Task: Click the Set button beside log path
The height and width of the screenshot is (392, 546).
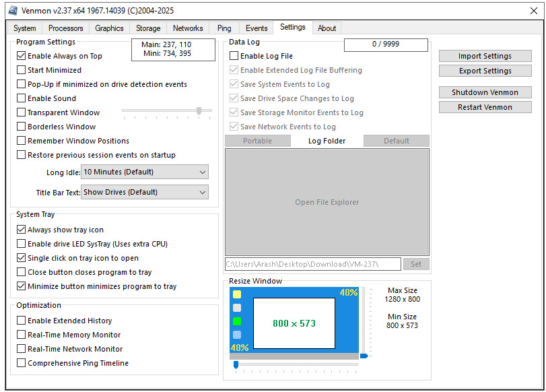Action: pos(416,264)
